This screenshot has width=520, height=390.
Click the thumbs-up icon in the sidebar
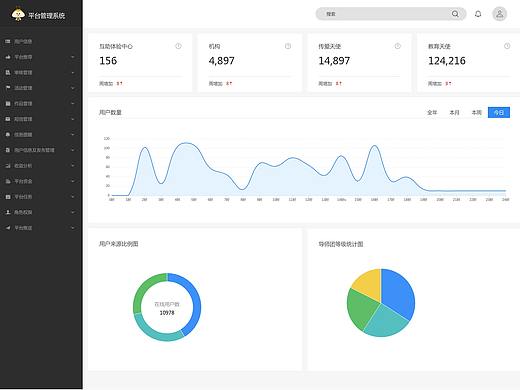click(8, 57)
